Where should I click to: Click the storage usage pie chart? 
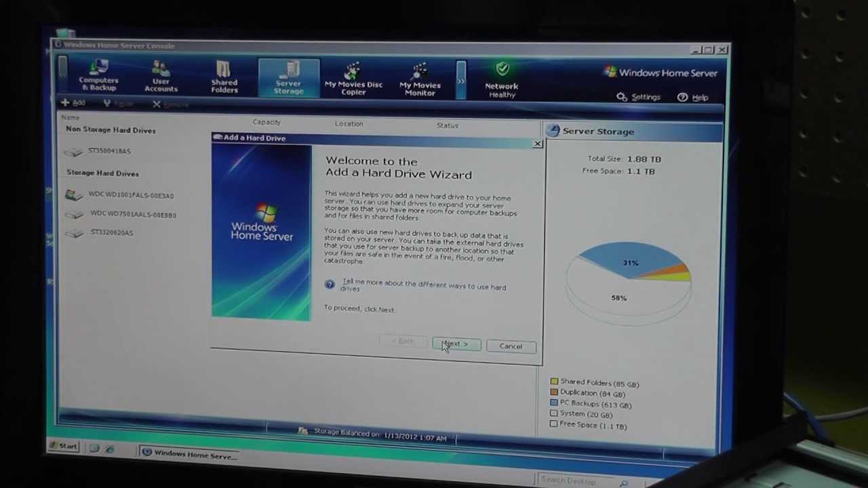pyautogui.click(x=629, y=285)
